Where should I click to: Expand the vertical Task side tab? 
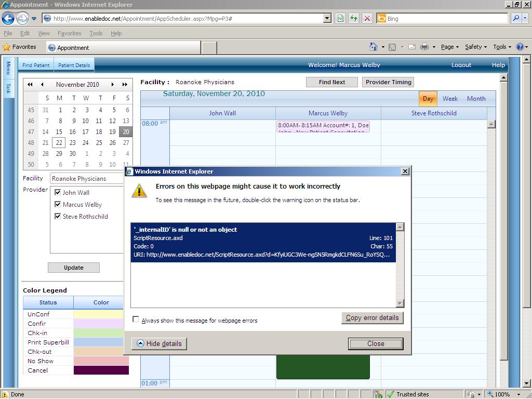coord(8,88)
